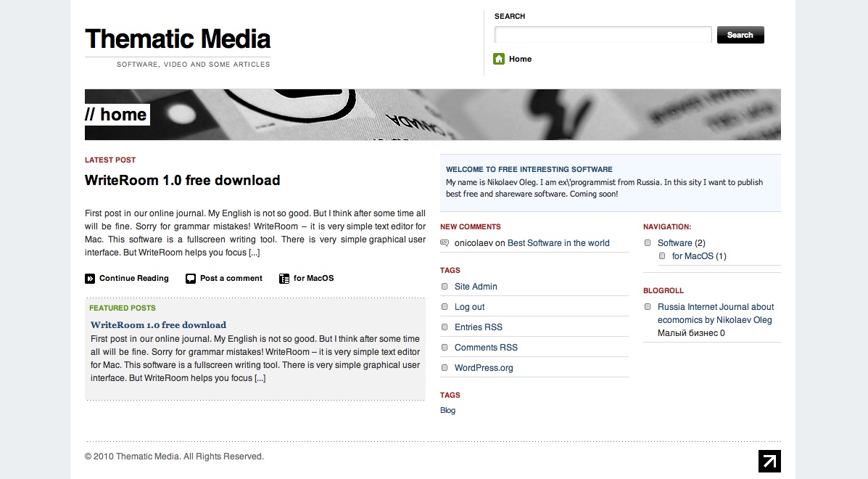
Task: Click the back-to-top arrow icon in footer
Action: tap(769, 461)
